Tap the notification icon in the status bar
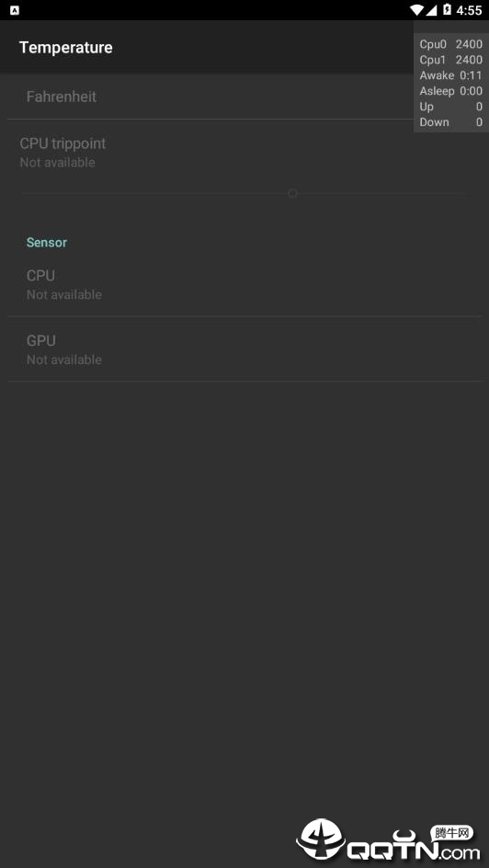Viewport: 489px width, 868px height. tap(15, 10)
